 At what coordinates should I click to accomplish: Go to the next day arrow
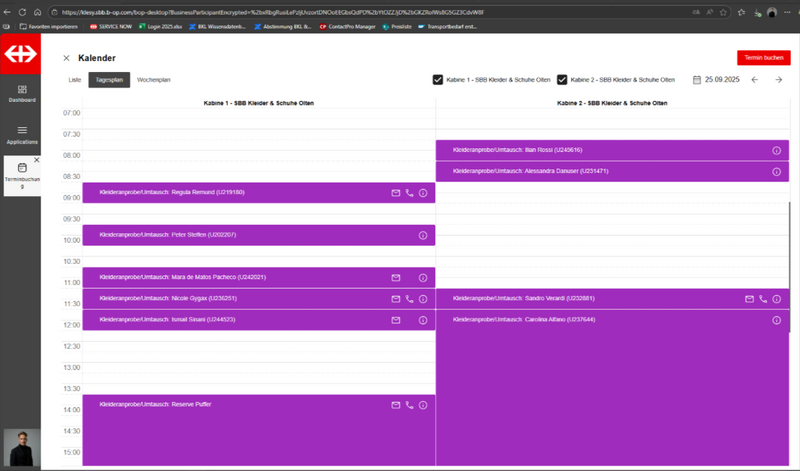click(x=778, y=80)
